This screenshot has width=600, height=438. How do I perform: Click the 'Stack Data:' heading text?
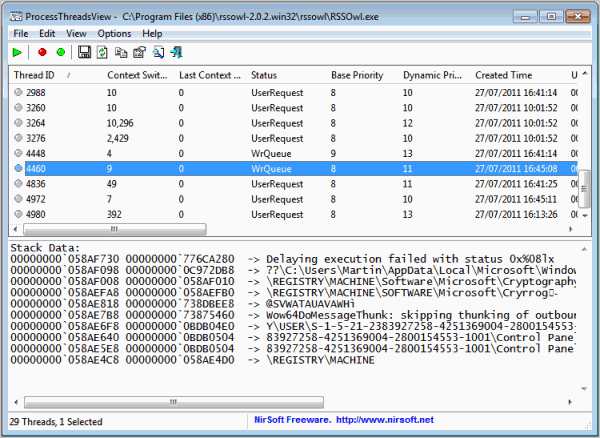tap(45, 248)
